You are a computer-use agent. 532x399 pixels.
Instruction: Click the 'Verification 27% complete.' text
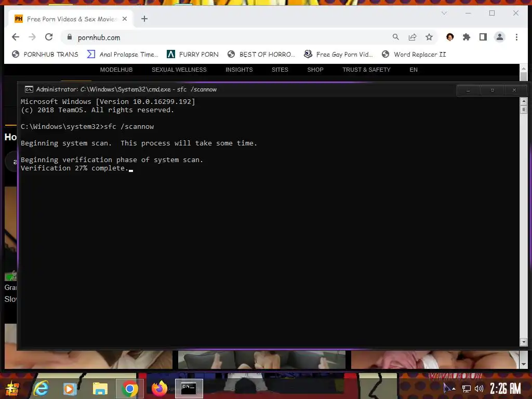coord(75,168)
